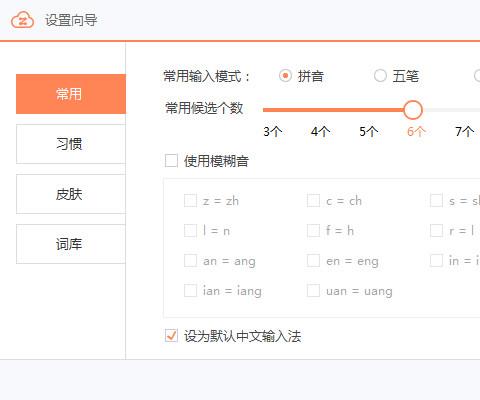
Task: Switch to the 习惯 tab
Action: [71, 144]
